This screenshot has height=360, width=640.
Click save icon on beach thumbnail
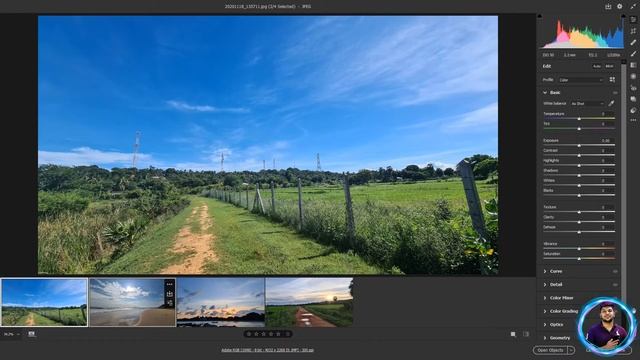pos(170,294)
